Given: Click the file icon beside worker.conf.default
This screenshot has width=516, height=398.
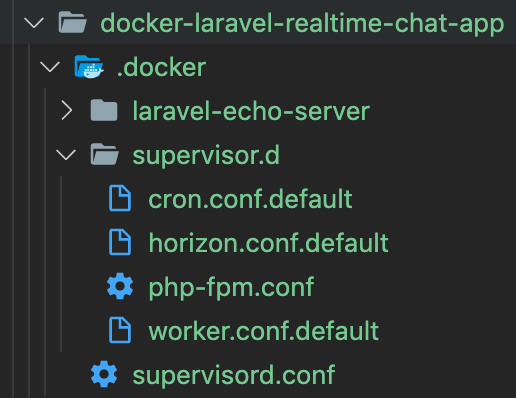Looking at the screenshot, I should (x=120, y=330).
